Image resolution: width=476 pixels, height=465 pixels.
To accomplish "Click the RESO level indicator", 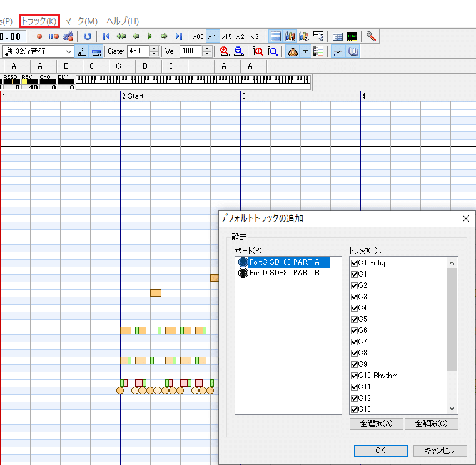I will (x=11, y=83).
